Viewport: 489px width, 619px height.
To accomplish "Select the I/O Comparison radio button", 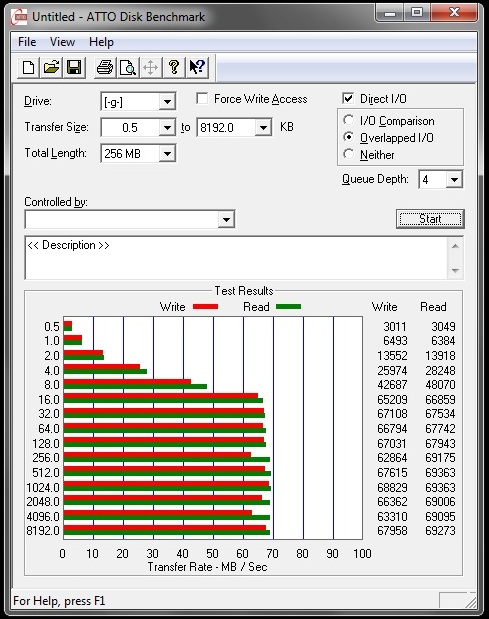I will point(348,120).
